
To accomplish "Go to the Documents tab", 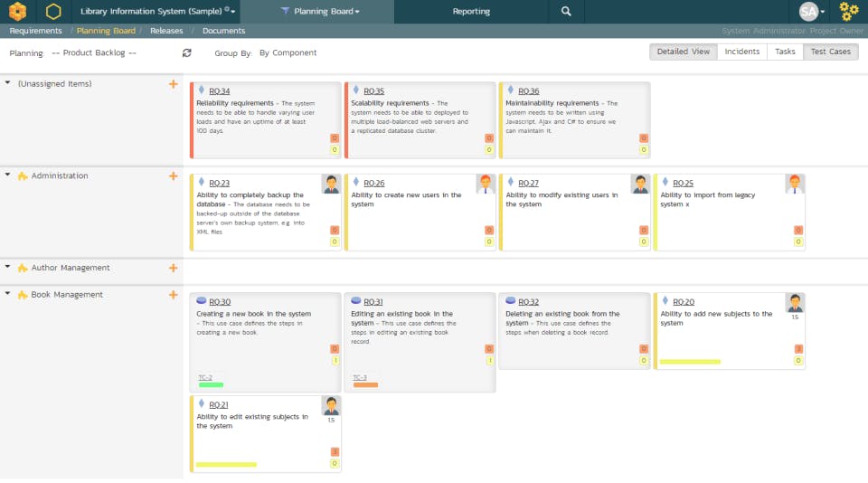I will 223,31.
